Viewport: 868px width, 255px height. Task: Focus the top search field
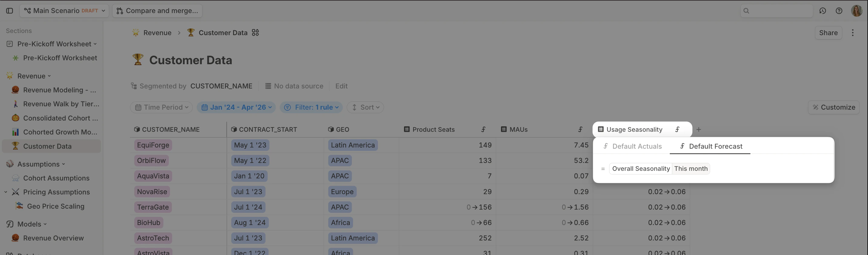(x=776, y=11)
